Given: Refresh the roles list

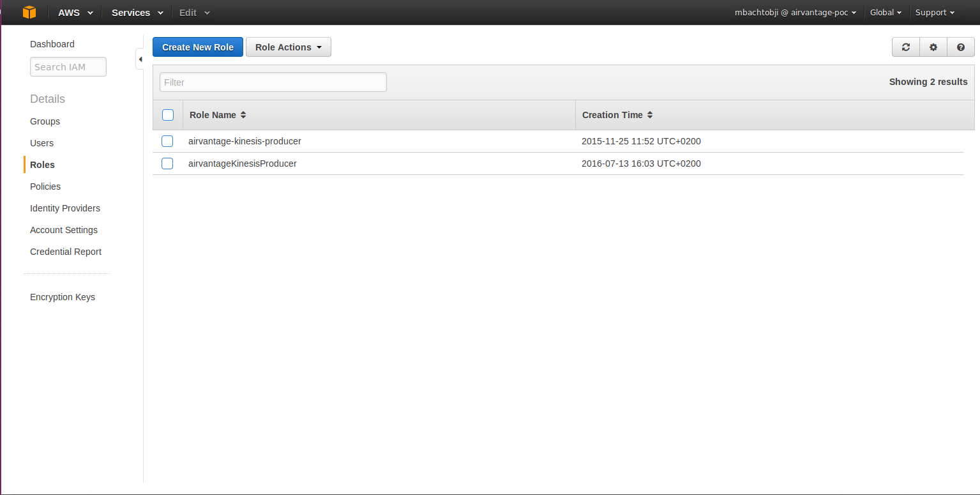Looking at the screenshot, I should coord(905,47).
